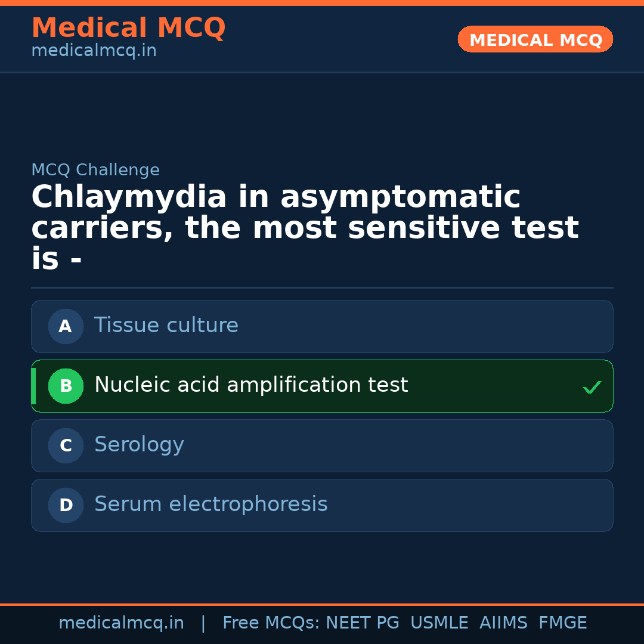644x644 pixels.
Task: Select the Tissue culture answer
Action: point(166,326)
